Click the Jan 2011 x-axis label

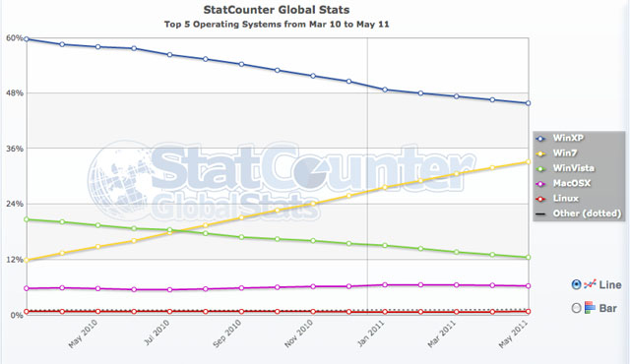(x=371, y=335)
